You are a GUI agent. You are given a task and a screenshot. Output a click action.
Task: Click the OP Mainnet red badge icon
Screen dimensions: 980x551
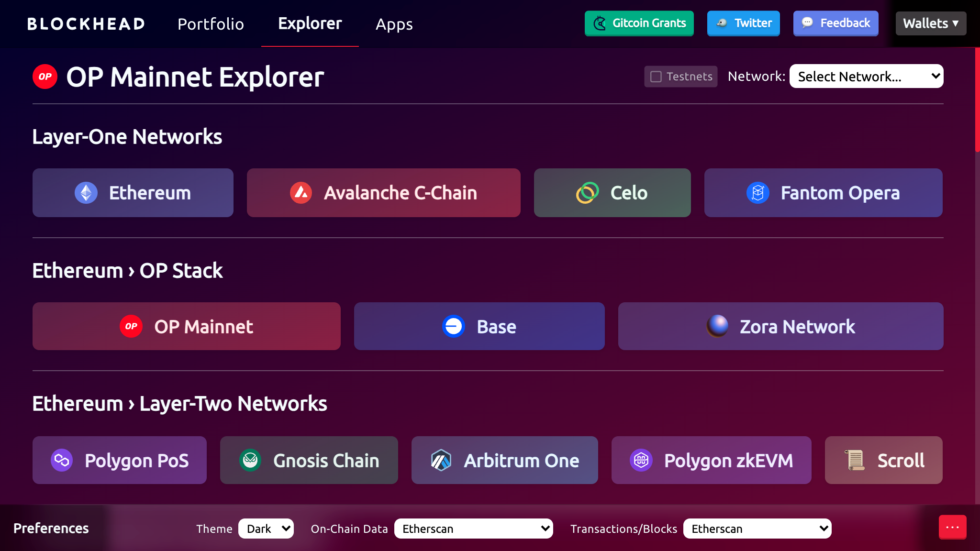131,326
